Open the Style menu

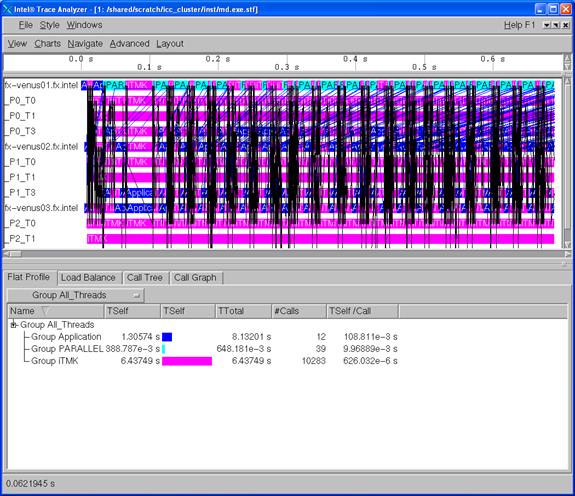50,25
